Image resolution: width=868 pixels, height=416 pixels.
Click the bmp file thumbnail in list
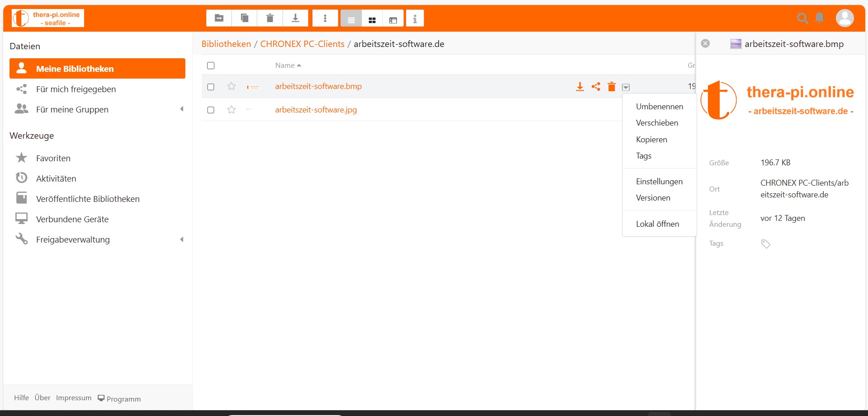pos(253,87)
